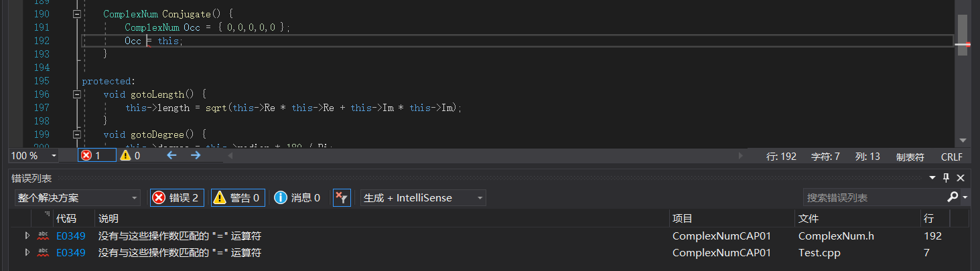
Task: Collapse the gotoLength() function fold marker
Action: [77, 94]
